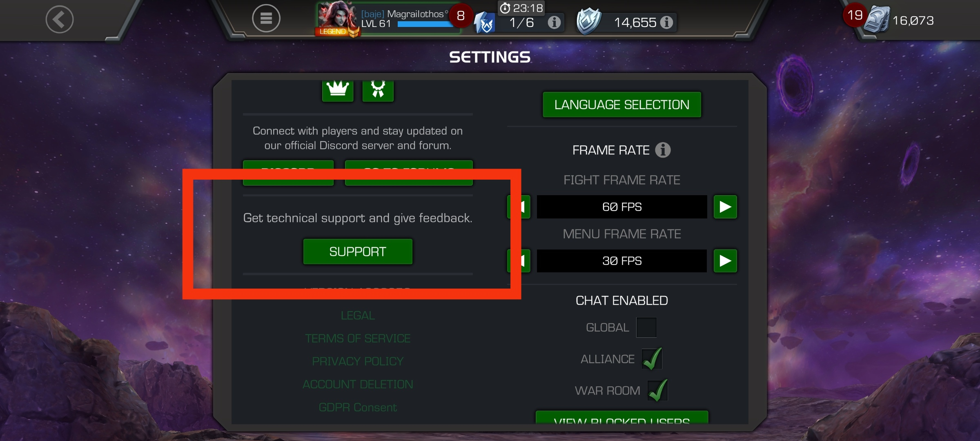Open Language Selection

point(622,105)
